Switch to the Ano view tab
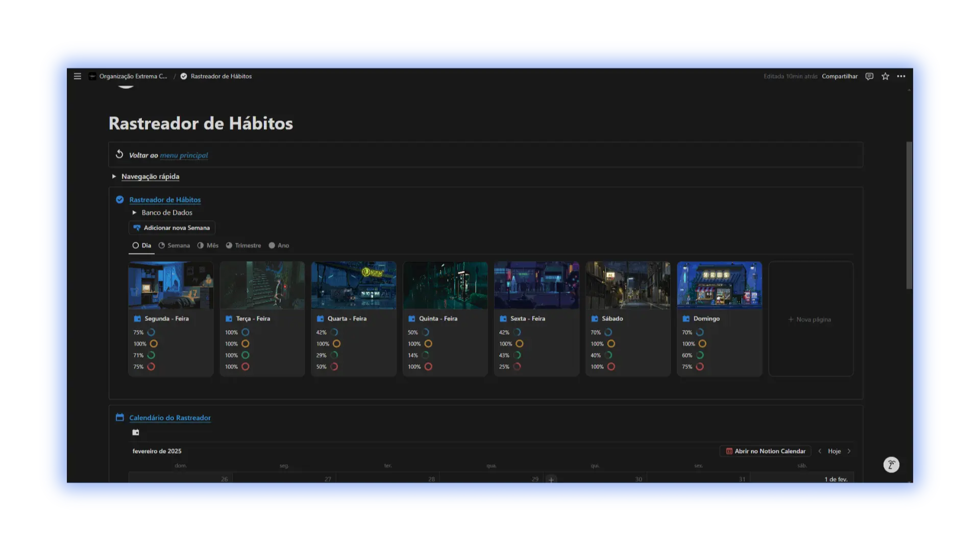The height and width of the screenshot is (551, 980). (x=279, y=245)
